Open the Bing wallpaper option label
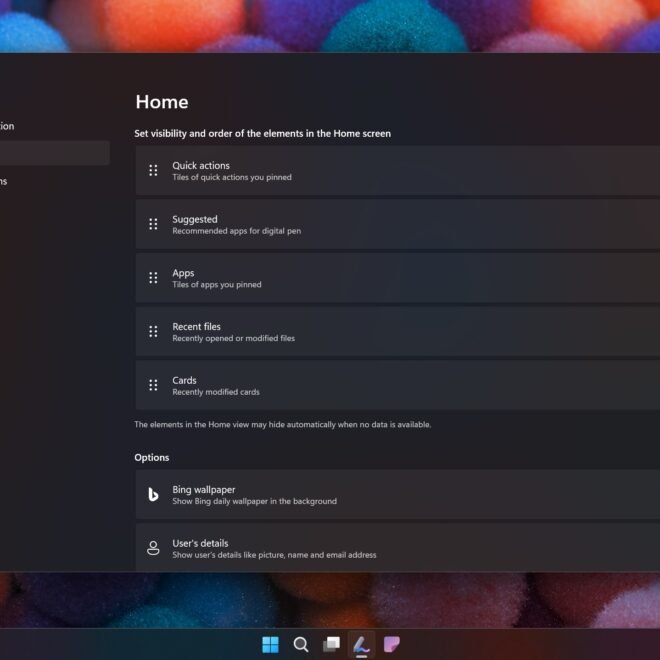 click(x=203, y=490)
